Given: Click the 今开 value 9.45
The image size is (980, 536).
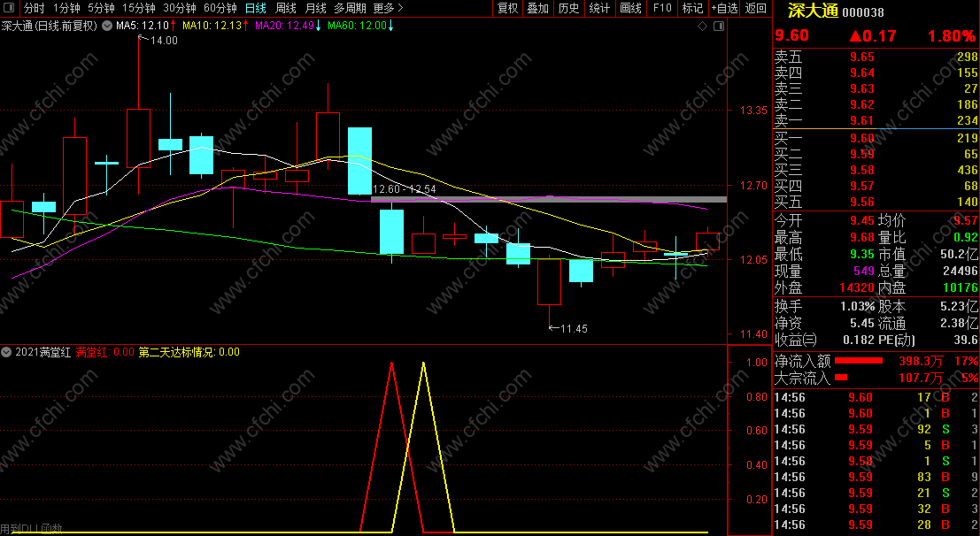Looking at the screenshot, I should (862, 220).
